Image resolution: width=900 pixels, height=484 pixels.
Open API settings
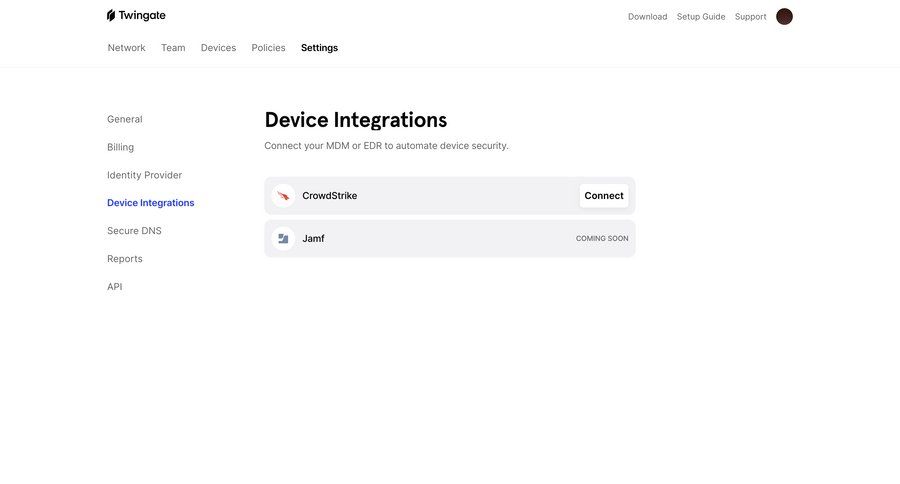point(114,286)
